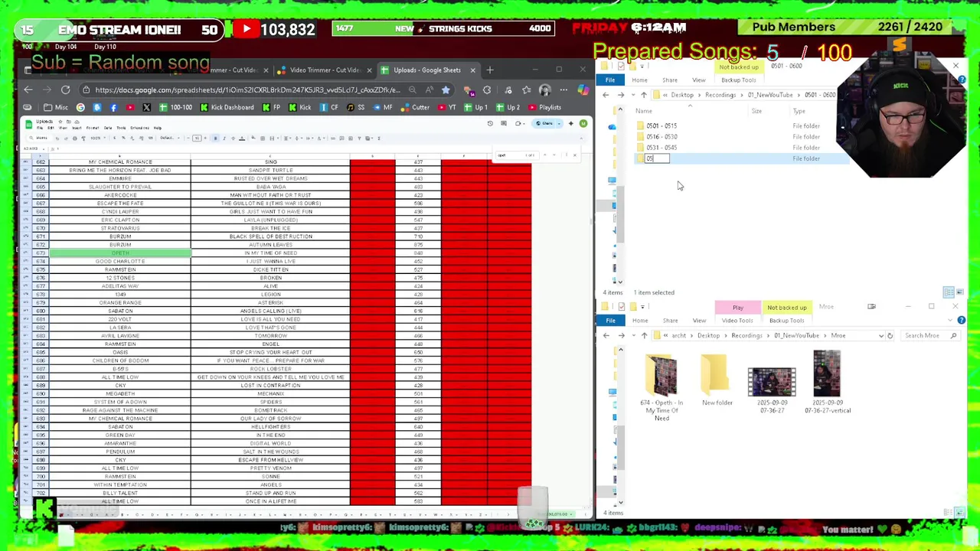Select the New folder item in Mroe window

tap(717, 380)
